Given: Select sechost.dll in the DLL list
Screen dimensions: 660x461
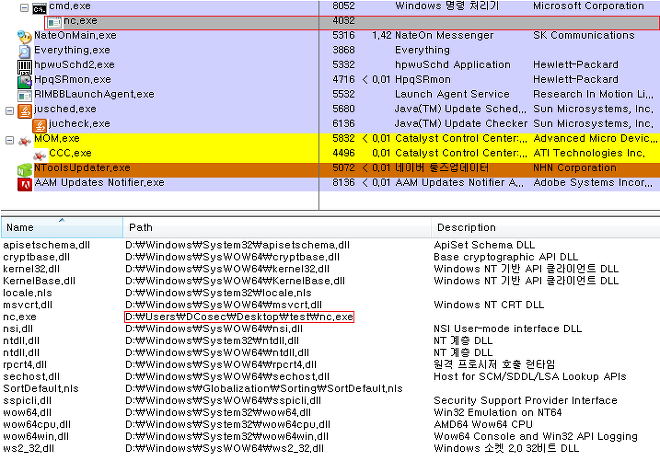Looking at the screenshot, I should point(31,377).
